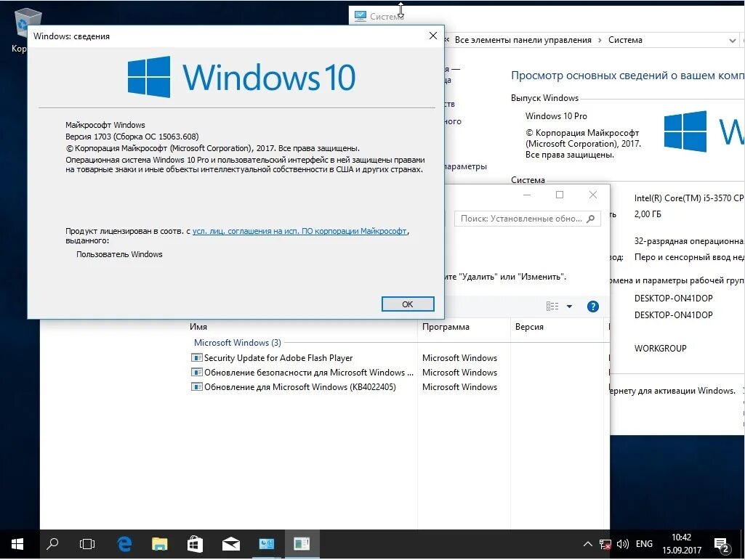This screenshot has height=560, width=745.
Task: Open the clock and date flyout
Action: [x=682, y=544]
